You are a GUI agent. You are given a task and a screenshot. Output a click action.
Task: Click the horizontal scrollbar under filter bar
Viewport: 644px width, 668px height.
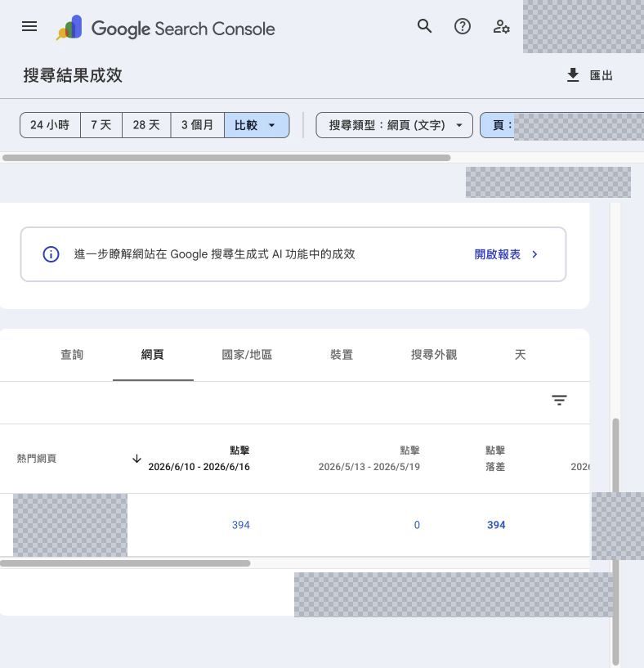[226, 158]
